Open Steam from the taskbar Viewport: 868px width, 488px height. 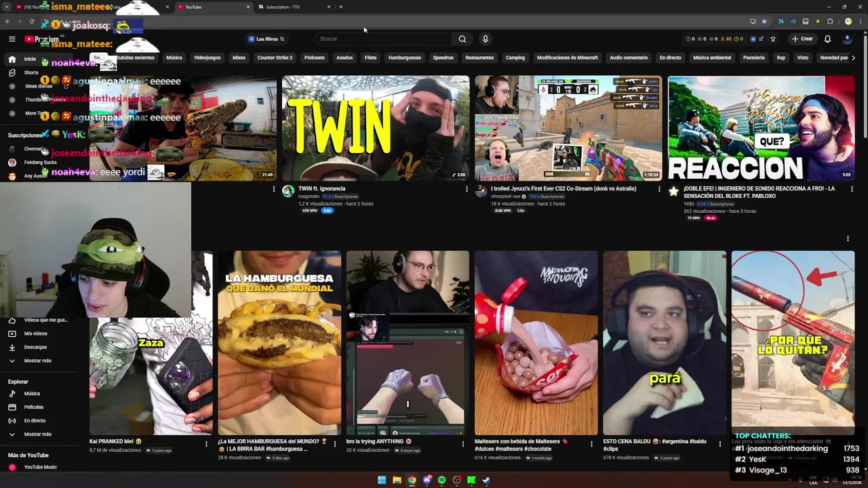[486, 480]
